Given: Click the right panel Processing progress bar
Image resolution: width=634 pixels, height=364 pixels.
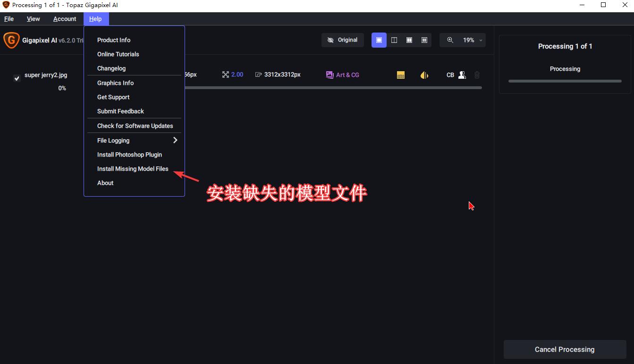Looking at the screenshot, I should (x=565, y=81).
